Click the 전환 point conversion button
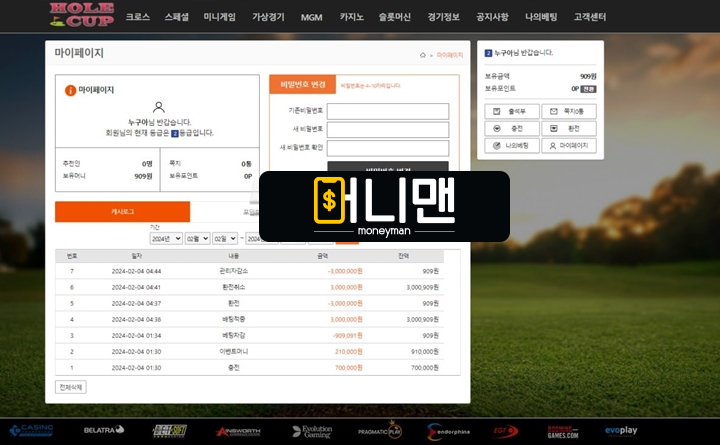 589,89
